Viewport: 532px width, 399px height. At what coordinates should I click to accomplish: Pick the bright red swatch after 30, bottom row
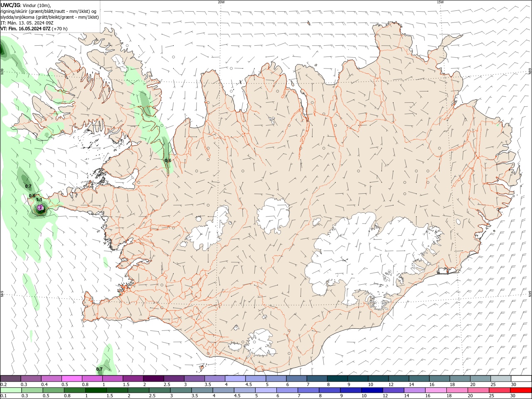click(x=521, y=390)
